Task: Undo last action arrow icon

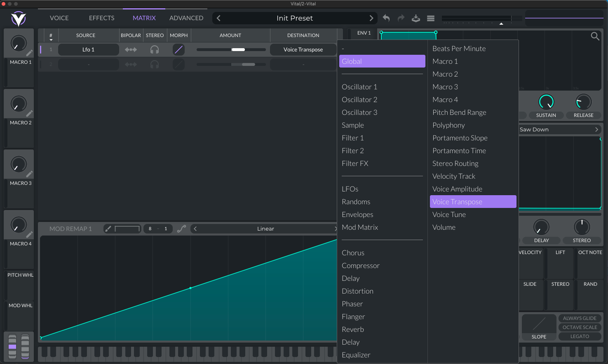Action: pos(386,18)
